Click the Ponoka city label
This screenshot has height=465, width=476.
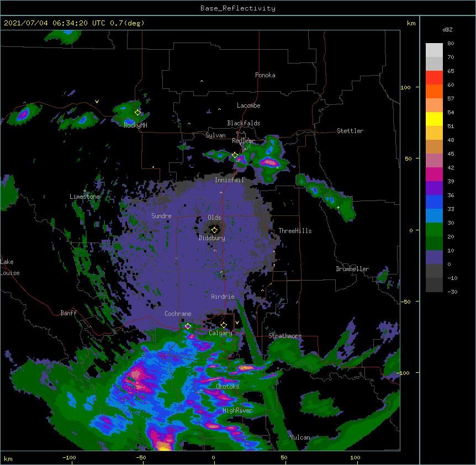265,75
